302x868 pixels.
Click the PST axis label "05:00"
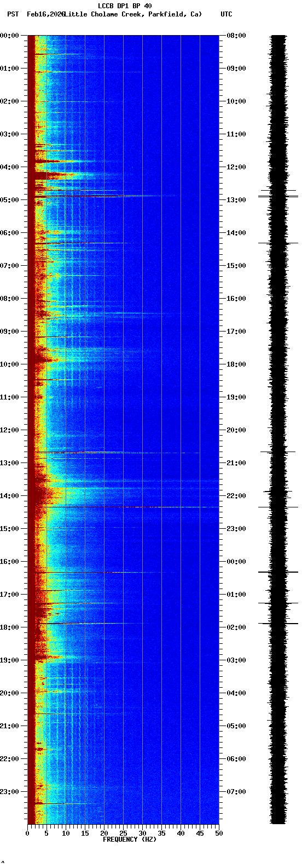tap(9, 200)
